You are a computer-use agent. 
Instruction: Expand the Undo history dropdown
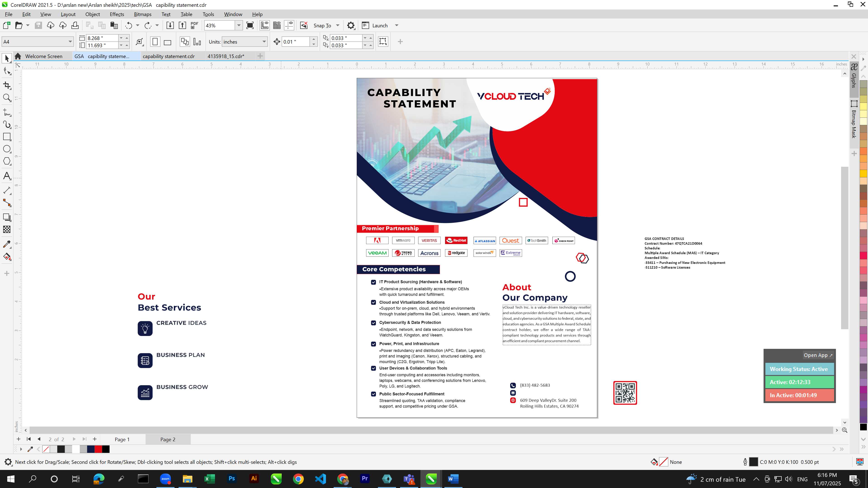[x=137, y=25]
